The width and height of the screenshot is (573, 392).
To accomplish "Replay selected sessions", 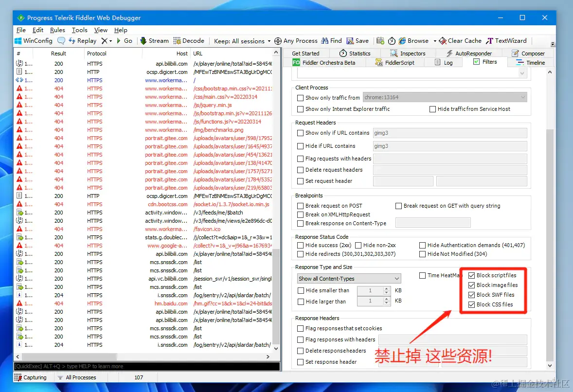I will tap(83, 41).
